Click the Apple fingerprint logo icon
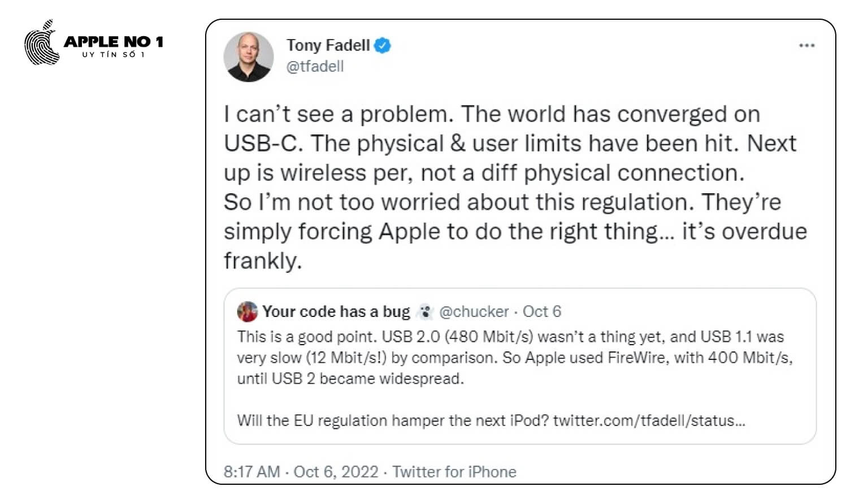Viewport: 859px width, 504px height. click(x=42, y=44)
